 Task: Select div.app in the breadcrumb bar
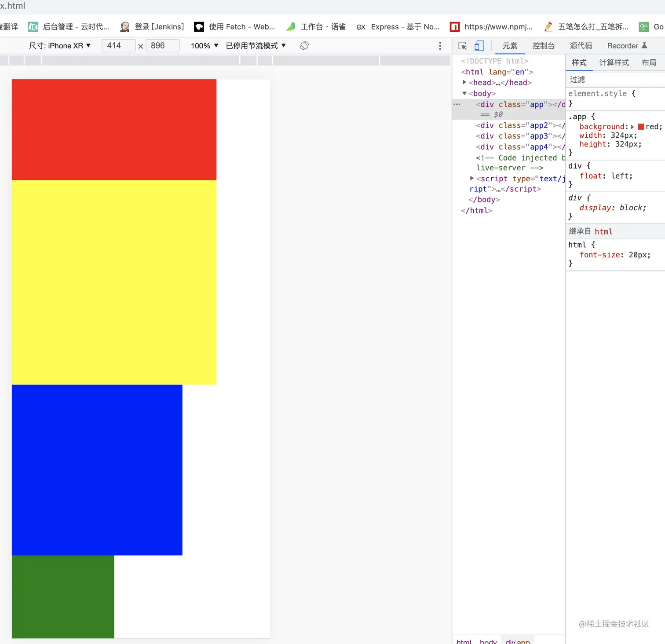pyautogui.click(x=518, y=641)
